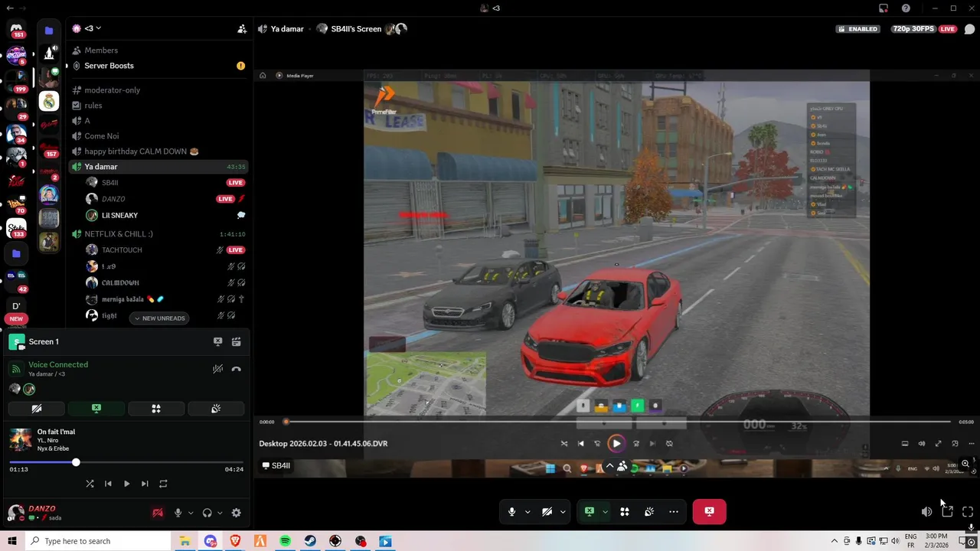Viewport: 980px width, 551px height.
Task: Open input device options arrow beside the user panel mic
Action: (x=191, y=514)
